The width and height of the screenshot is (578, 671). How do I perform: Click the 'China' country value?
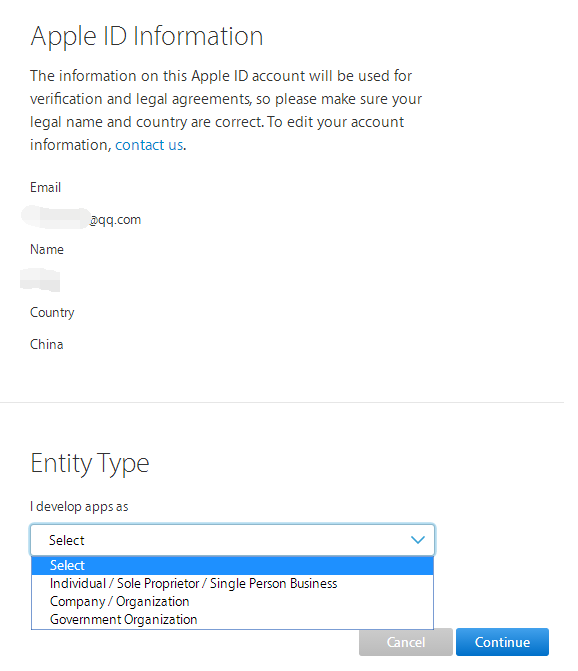coord(47,344)
